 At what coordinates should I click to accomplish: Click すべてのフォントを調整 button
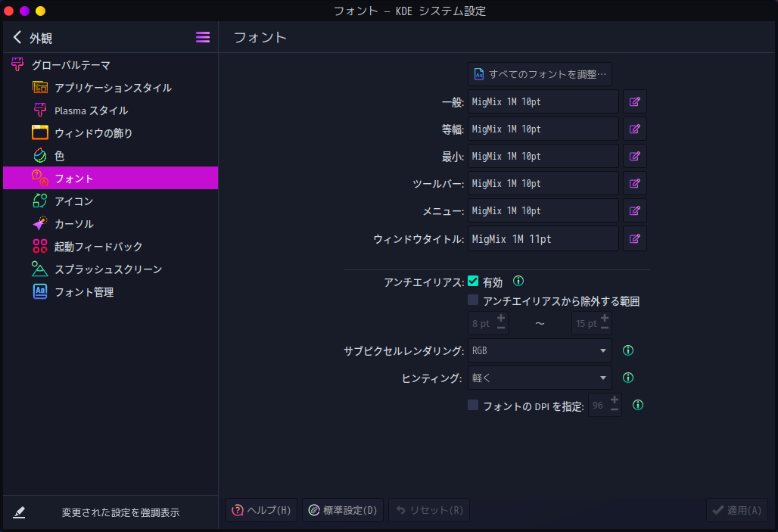pyautogui.click(x=540, y=74)
